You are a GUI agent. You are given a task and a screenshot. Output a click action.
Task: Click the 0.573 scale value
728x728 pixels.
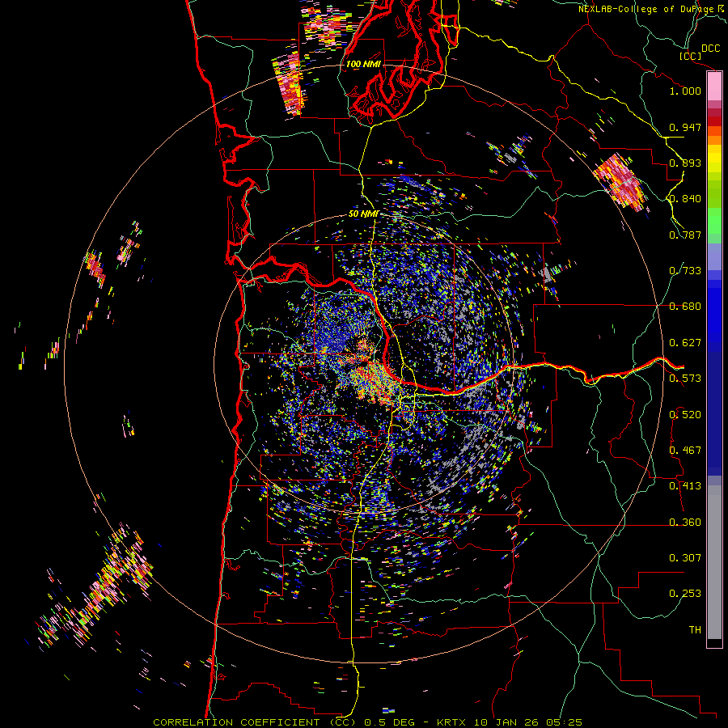[x=685, y=379]
